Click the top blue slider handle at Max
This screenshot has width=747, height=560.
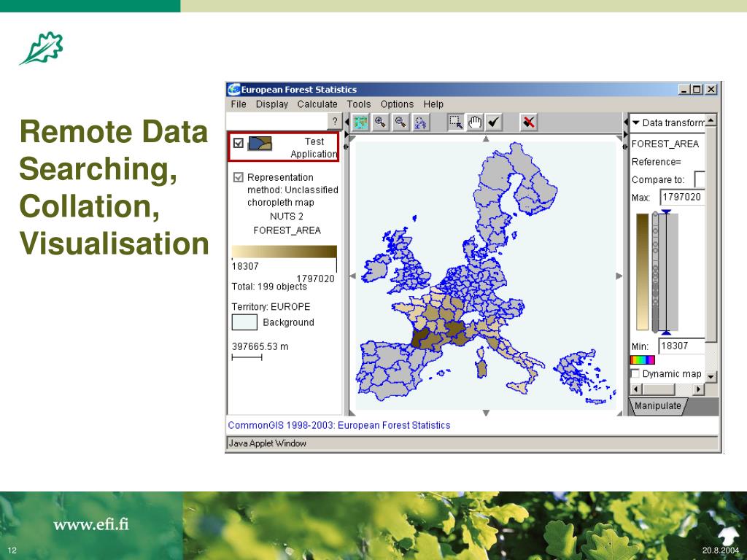pyautogui.click(x=666, y=212)
